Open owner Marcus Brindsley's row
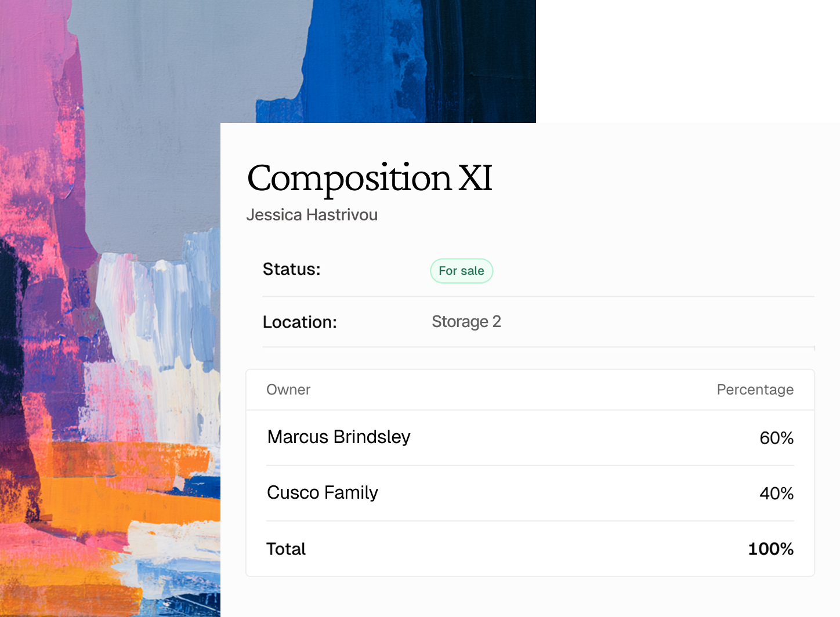Screen dimensions: 840x617 pyautogui.click(x=339, y=437)
